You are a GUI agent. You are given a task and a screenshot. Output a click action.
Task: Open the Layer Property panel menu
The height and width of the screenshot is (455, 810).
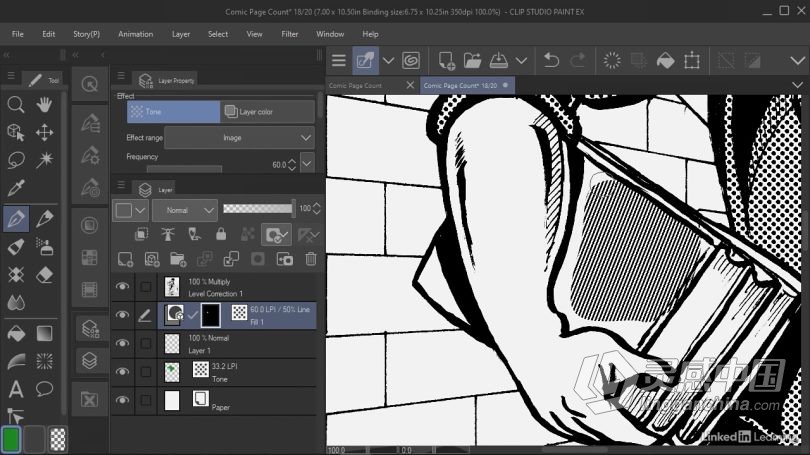point(121,75)
